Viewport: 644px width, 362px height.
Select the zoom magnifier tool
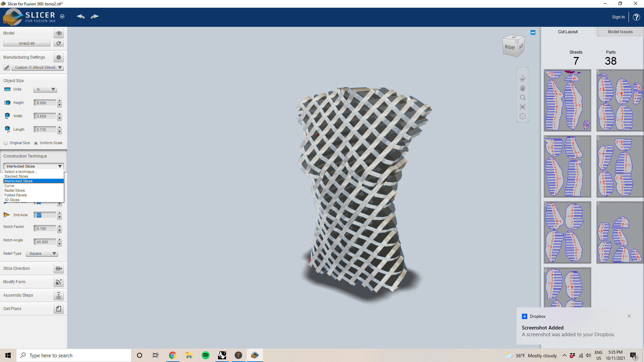(x=523, y=98)
